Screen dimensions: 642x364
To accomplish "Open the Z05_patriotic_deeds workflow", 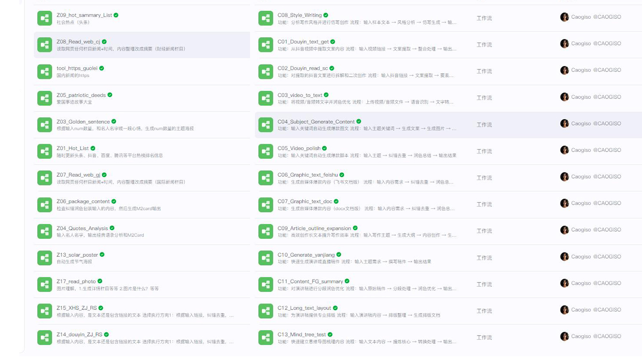I will click(81, 95).
